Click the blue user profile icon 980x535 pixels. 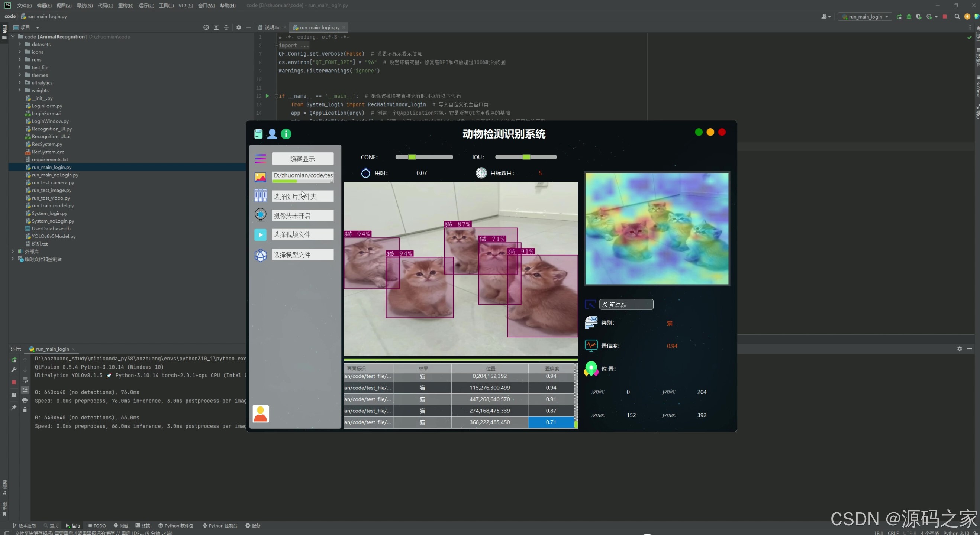tap(272, 134)
